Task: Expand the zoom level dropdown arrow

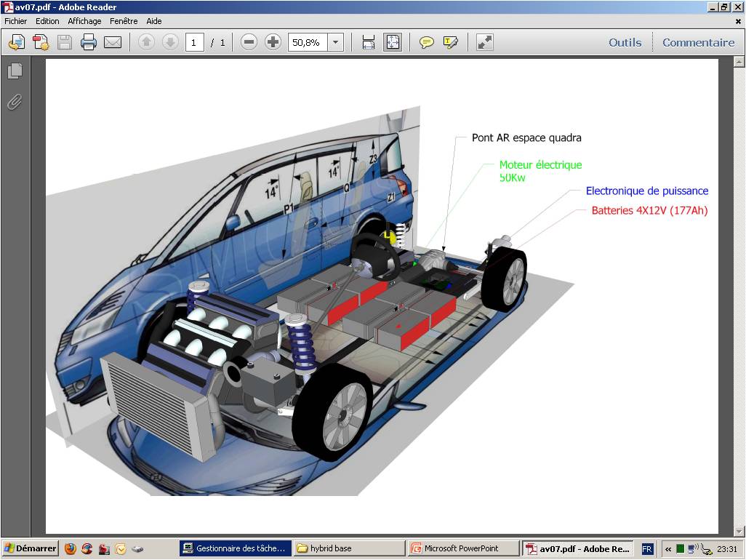Action: (335, 42)
